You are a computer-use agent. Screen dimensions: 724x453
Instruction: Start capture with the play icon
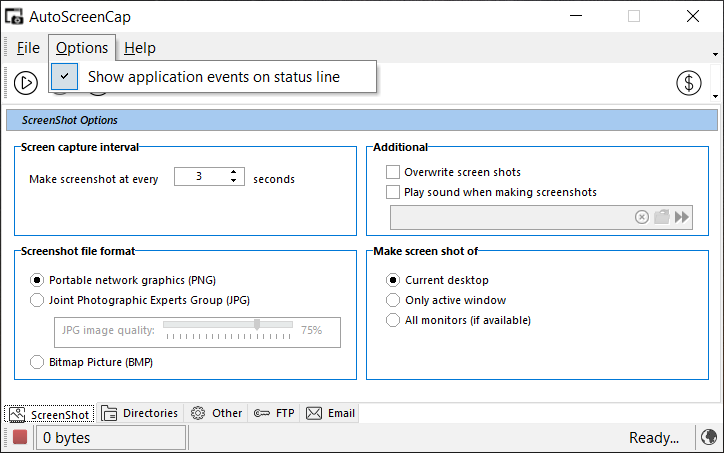(x=25, y=83)
